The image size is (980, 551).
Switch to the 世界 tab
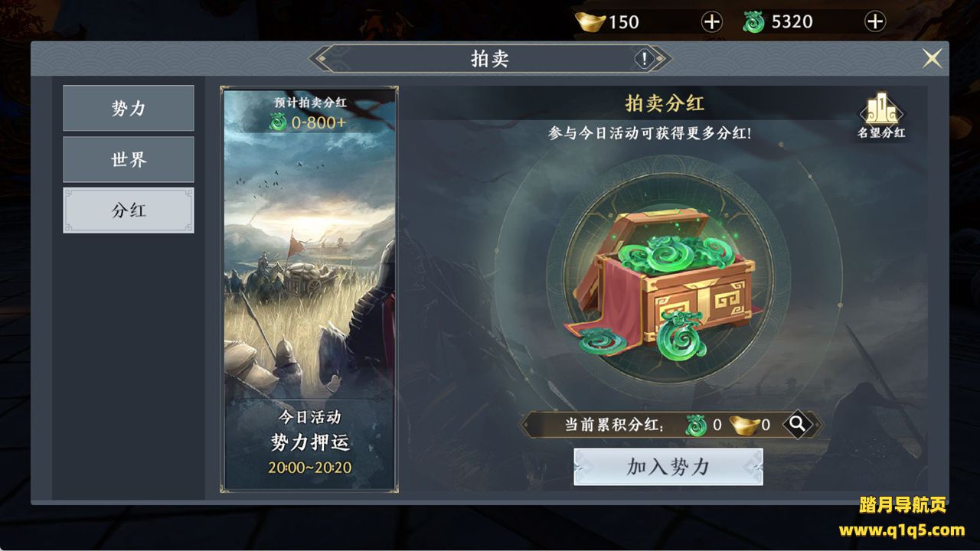129,160
